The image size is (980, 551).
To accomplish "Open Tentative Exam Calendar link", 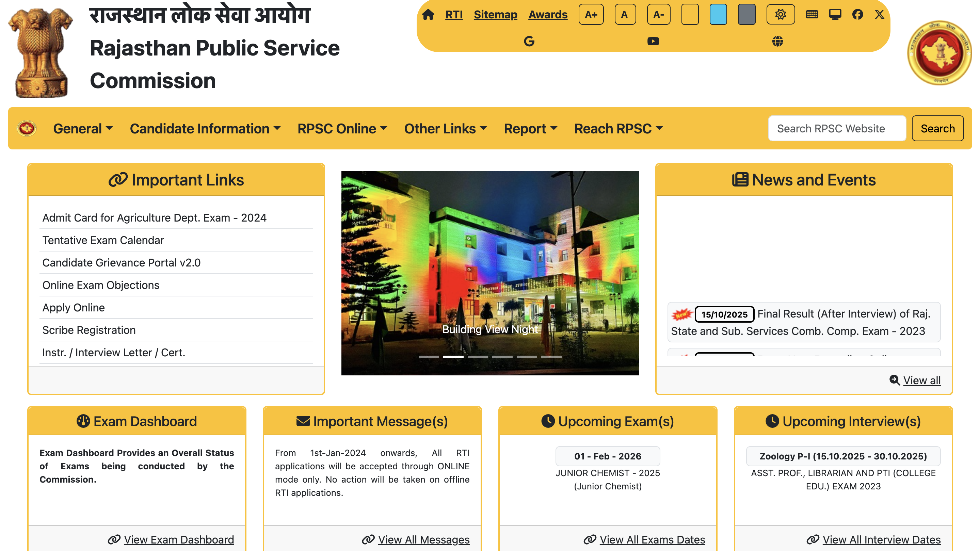I will (x=103, y=240).
